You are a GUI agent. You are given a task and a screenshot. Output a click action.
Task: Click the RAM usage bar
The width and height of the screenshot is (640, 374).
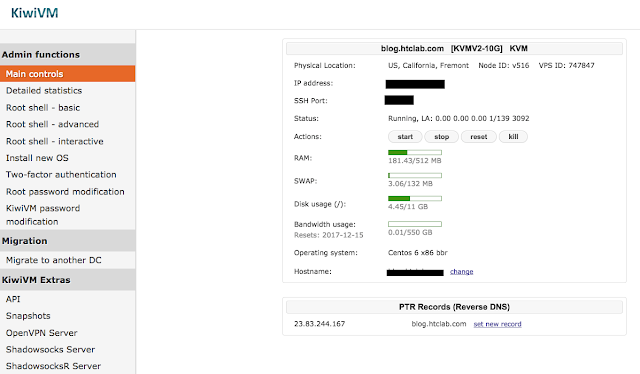[415, 152]
